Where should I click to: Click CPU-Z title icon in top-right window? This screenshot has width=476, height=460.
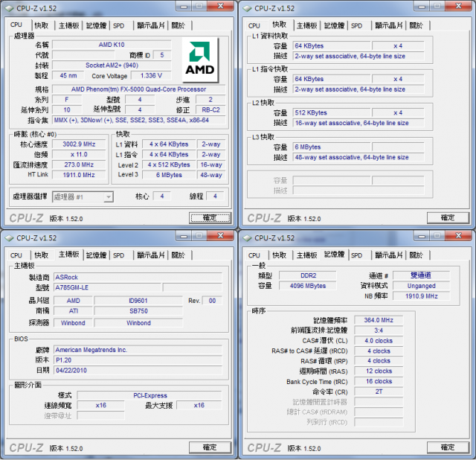[248, 8]
